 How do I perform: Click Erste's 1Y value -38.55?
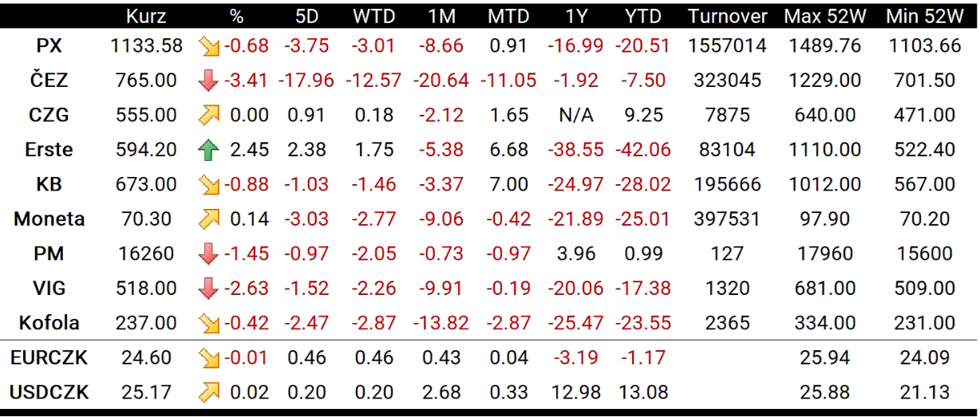point(575,150)
